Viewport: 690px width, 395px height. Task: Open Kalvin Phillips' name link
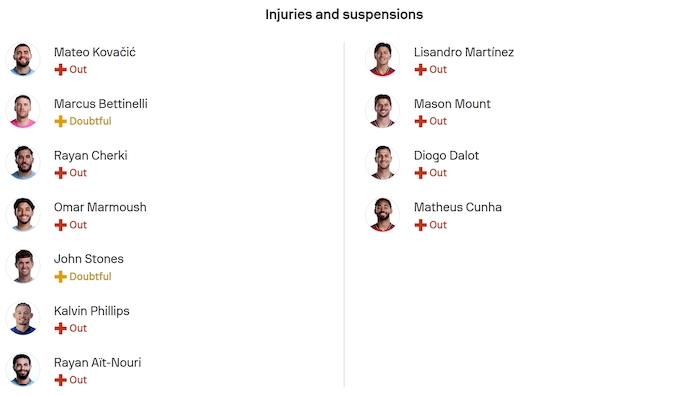pos(92,311)
